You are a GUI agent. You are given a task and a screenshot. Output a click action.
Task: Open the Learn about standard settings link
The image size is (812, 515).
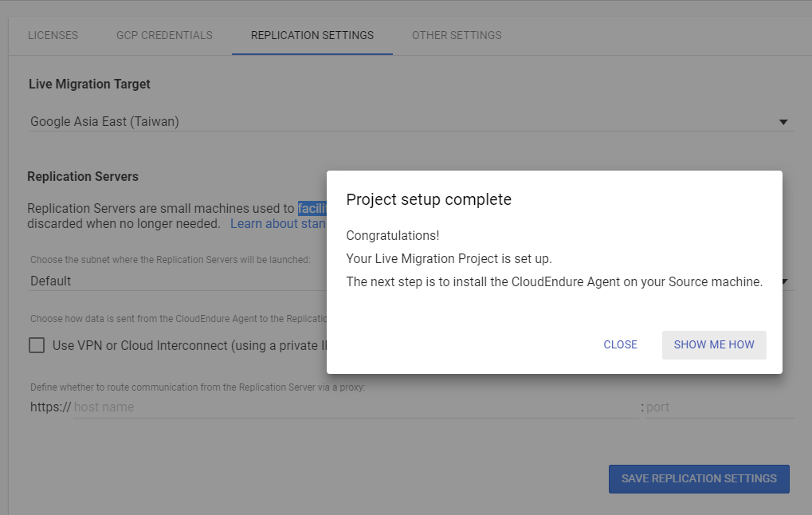[x=277, y=223]
